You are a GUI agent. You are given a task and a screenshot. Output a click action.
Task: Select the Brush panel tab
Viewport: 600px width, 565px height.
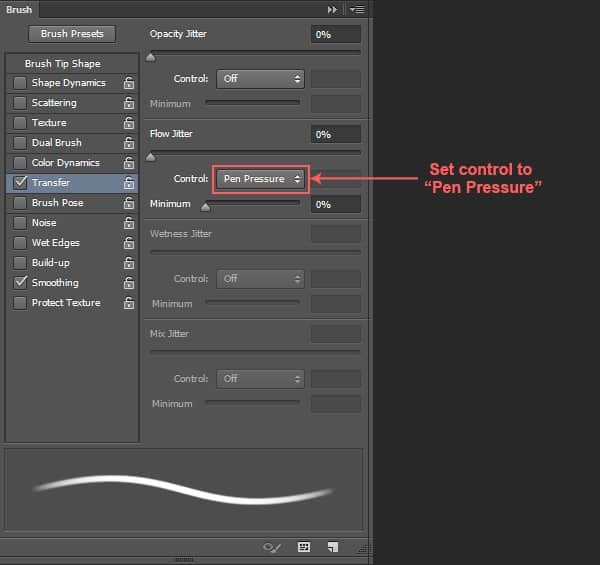(19, 10)
